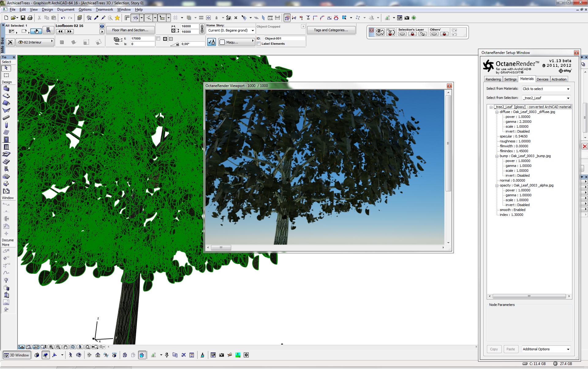The height and width of the screenshot is (369, 588).
Task: Select the Marquee tool in toolbox
Action: click(6, 75)
